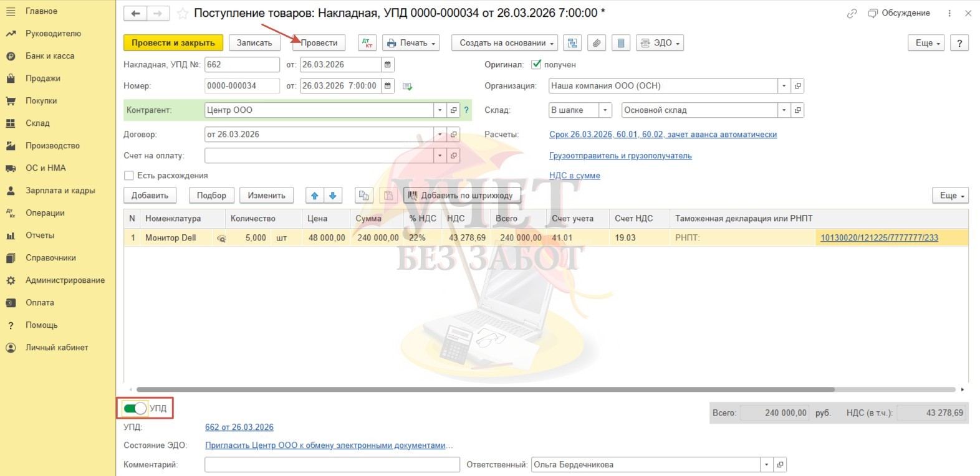980x476 pixels.
Task: Click the Комментарий input field
Action: pyautogui.click(x=332, y=465)
